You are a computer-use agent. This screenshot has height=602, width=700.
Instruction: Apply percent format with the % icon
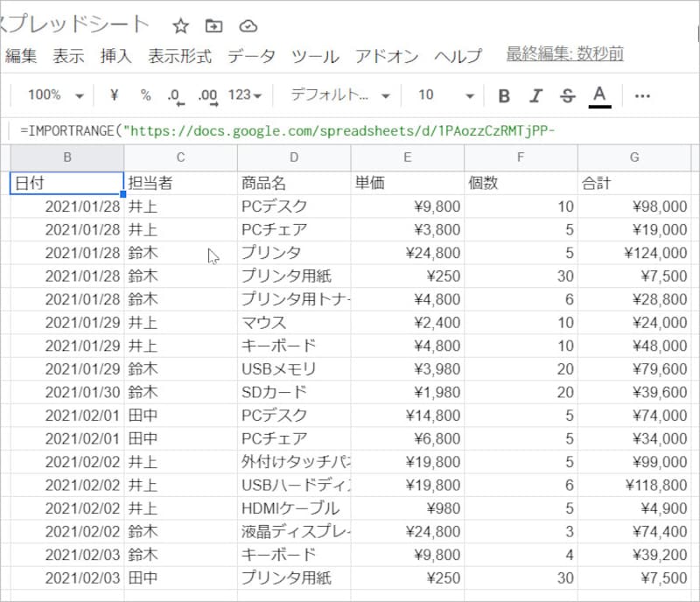point(145,95)
